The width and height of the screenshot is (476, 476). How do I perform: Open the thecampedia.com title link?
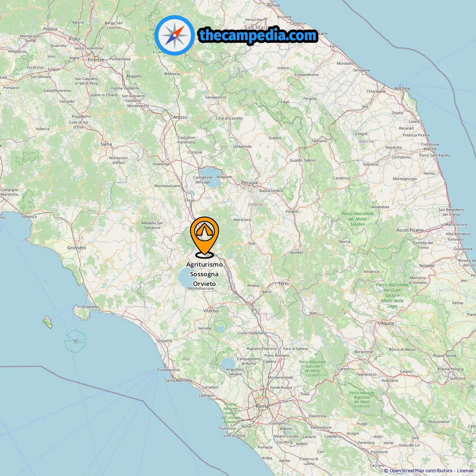click(258, 35)
